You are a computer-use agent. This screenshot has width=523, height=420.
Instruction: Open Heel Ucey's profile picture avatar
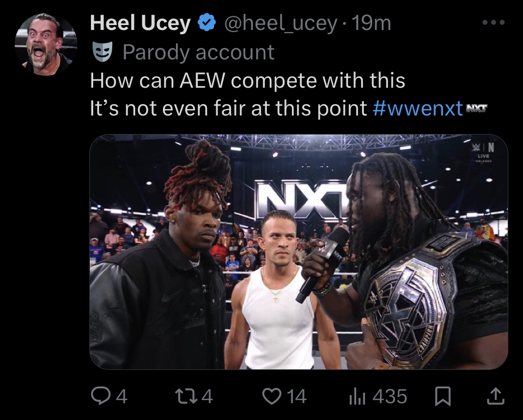[46, 44]
